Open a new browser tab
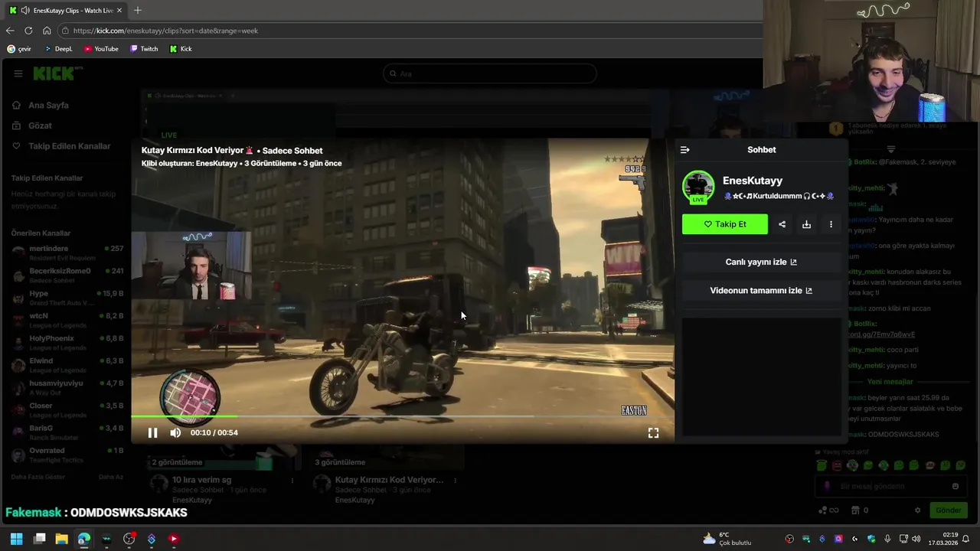This screenshot has width=980, height=551. [x=138, y=11]
